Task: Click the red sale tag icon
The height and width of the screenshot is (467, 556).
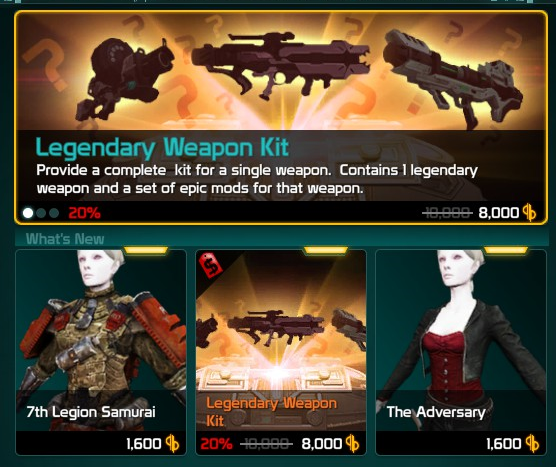Action: coord(211,266)
